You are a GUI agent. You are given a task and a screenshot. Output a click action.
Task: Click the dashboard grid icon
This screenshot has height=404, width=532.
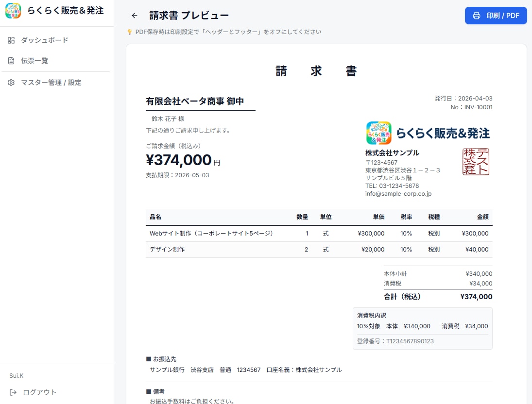(11, 40)
